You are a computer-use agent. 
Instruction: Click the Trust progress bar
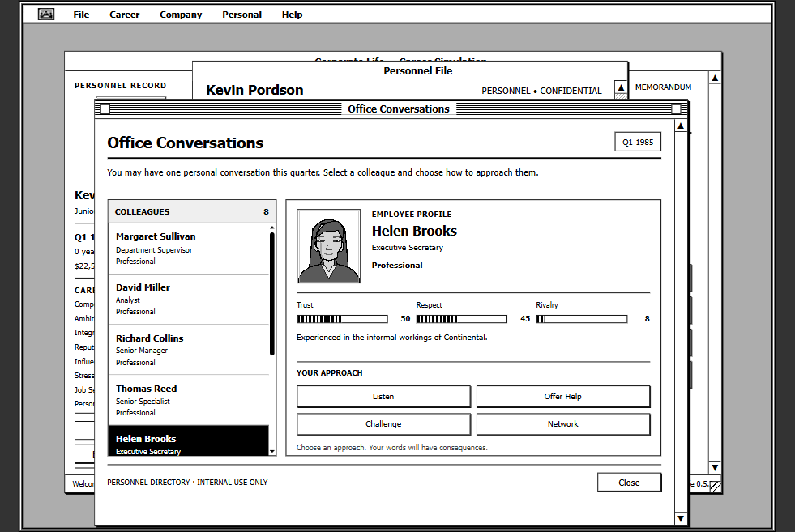342,319
